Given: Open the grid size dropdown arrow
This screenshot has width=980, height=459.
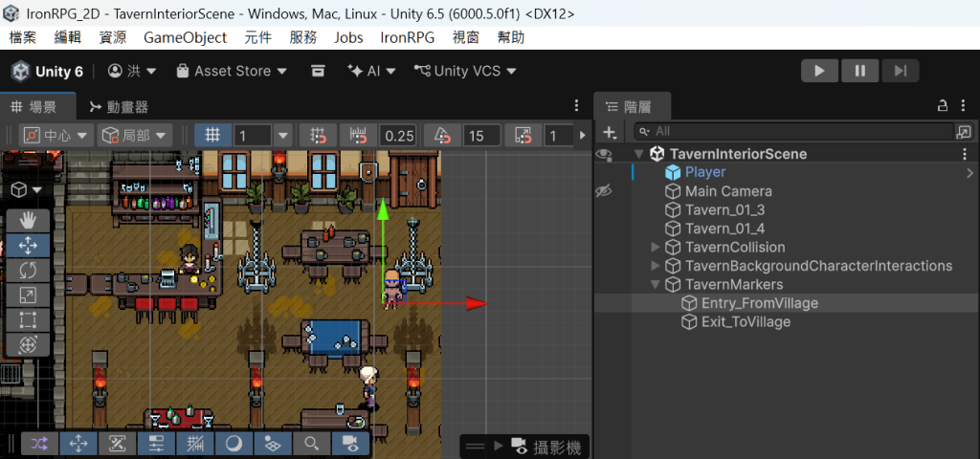Looking at the screenshot, I should point(283,135).
